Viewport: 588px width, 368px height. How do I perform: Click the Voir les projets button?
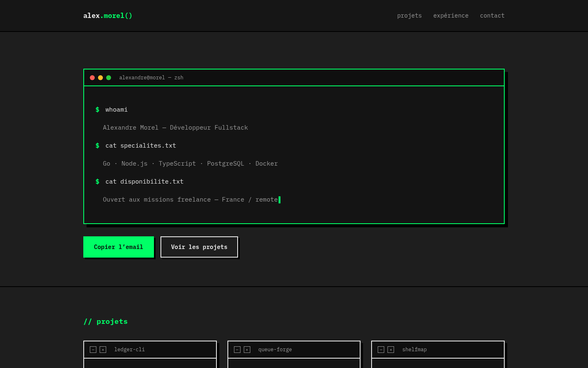coord(199,247)
